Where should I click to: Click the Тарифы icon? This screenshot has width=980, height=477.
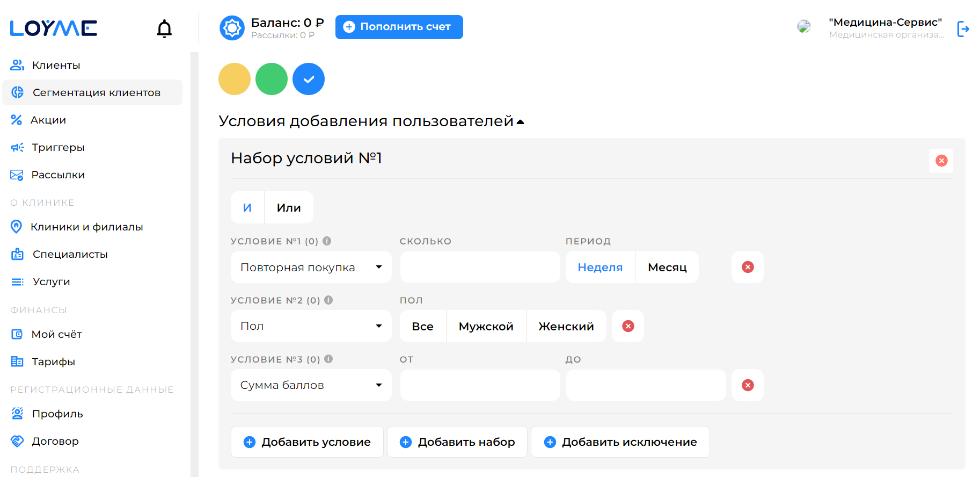pyautogui.click(x=17, y=362)
